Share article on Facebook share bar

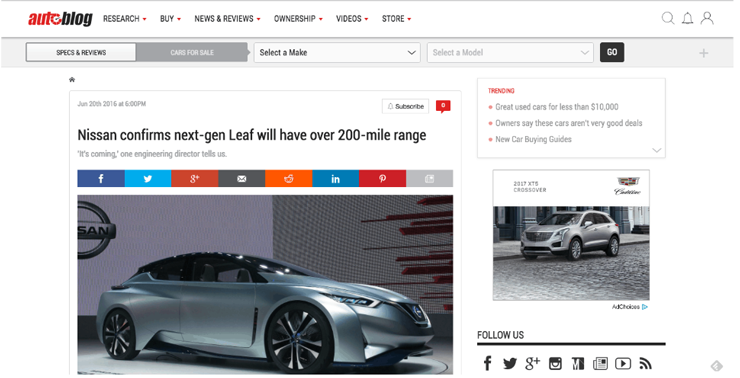tap(101, 179)
